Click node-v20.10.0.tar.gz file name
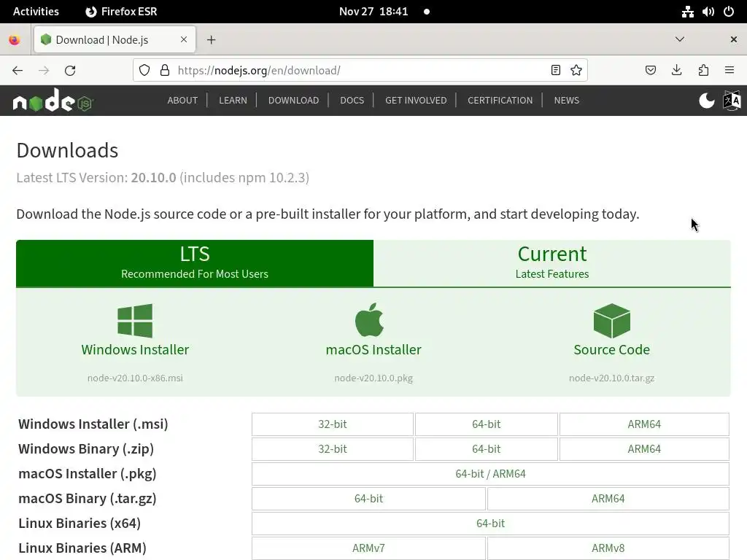The image size is (747, 560). click(x=612, y=378)
